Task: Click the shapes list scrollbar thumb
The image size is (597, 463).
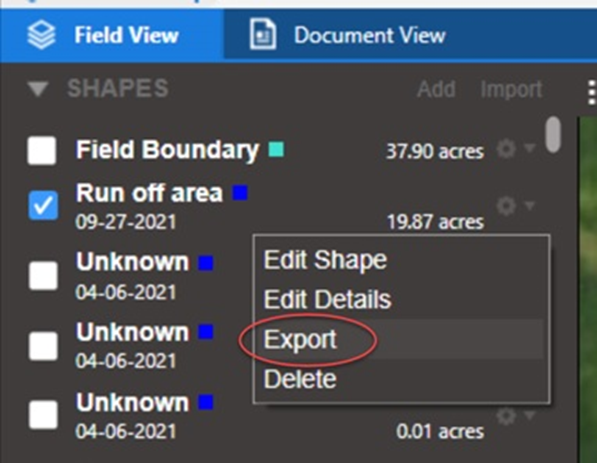Action: [x=553, y=134]
